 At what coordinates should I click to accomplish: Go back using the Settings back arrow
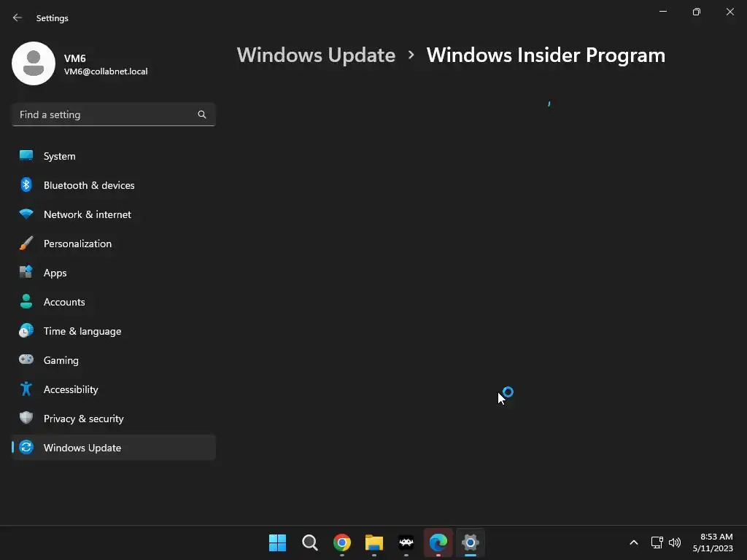pyautogui.click(x=18, y=17)
